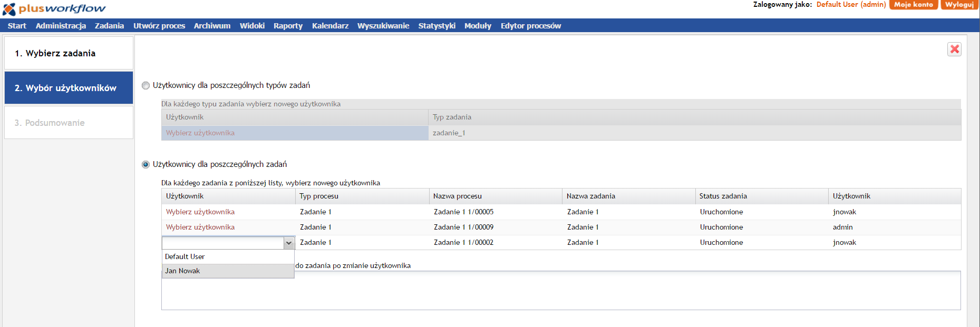Screen dimensions: 980x327
Task: Open Utwórz proces menu
Action: (x=159, y=26)
